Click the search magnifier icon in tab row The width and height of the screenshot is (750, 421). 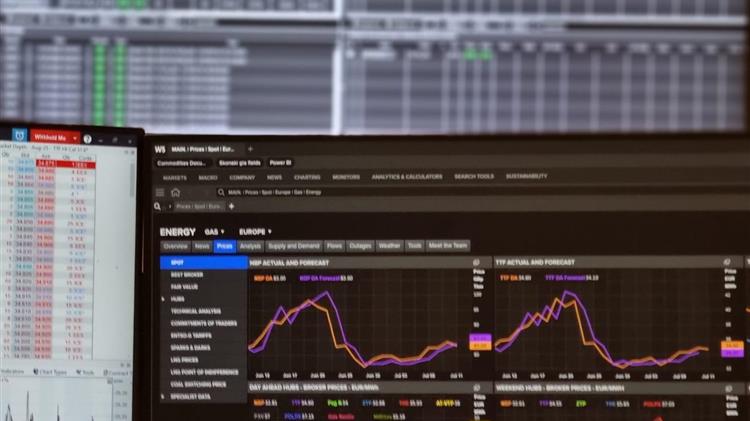[158, 206]
